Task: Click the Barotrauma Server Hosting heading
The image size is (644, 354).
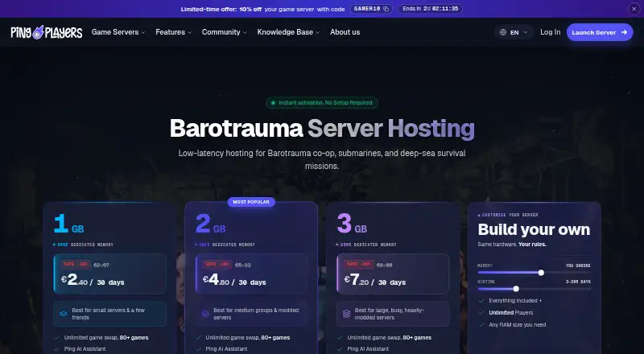Action: click(x=322, y=129)
